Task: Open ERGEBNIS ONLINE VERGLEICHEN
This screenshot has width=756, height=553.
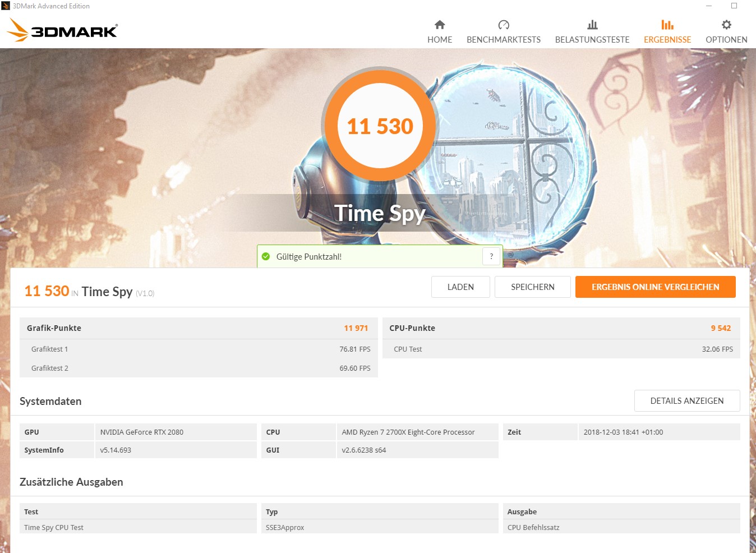Action: 655,287
